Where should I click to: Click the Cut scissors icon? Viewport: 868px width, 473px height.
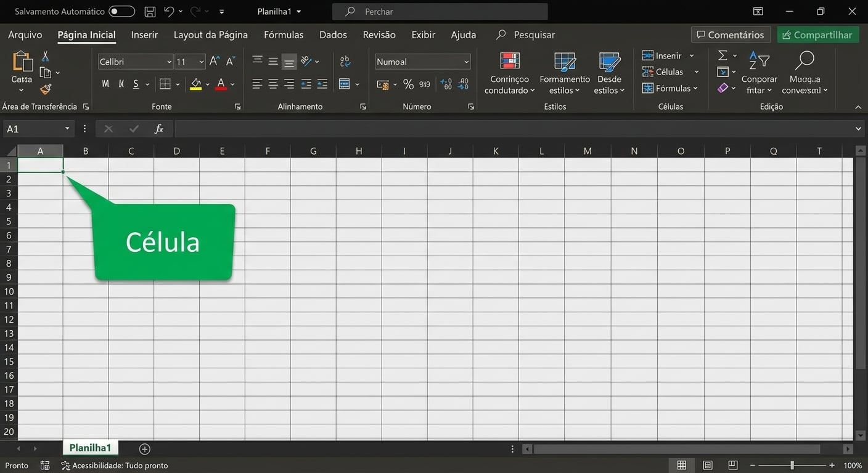pyautogui.click(x=45, y=56)
